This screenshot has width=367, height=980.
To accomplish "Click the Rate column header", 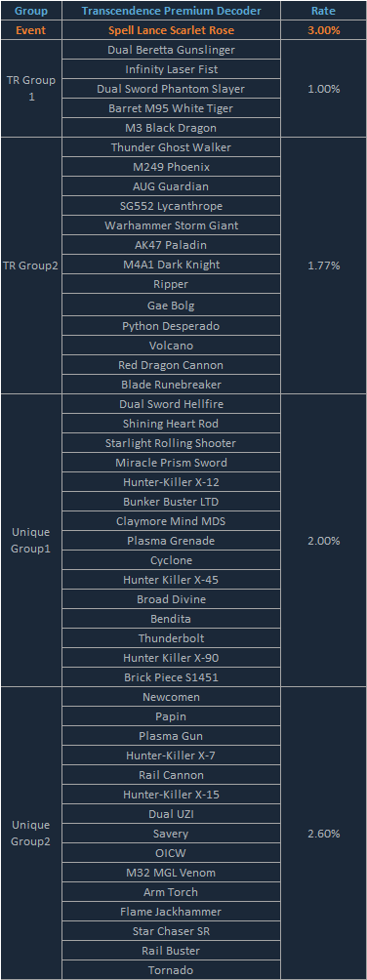I will [323, 11].
